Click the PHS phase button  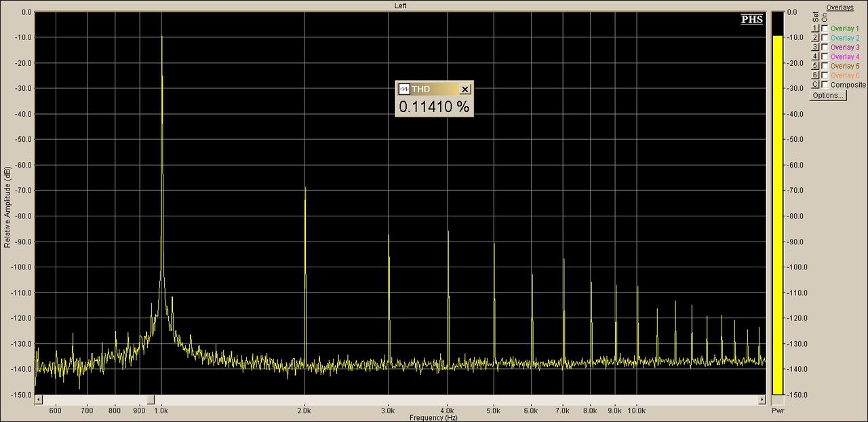pos(752,19)
